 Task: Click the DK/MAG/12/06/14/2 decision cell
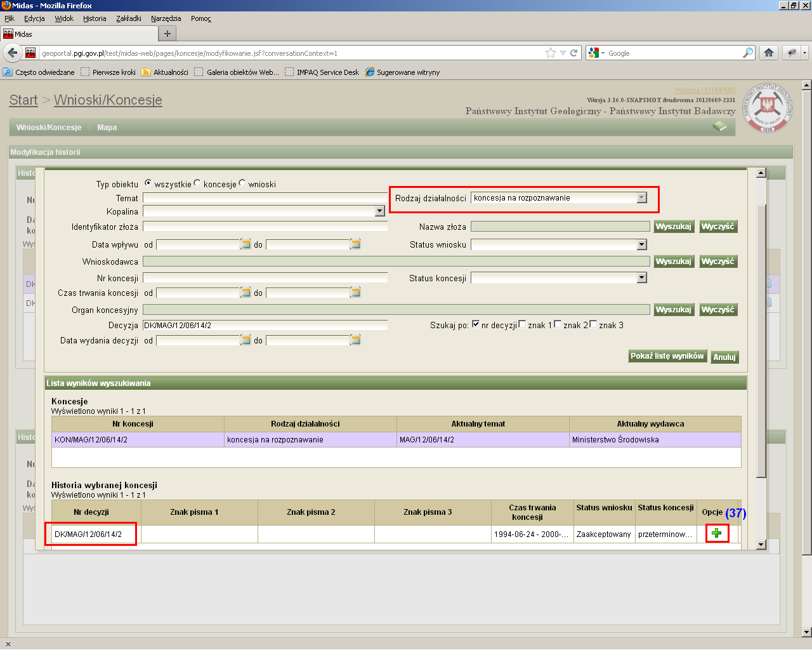[96, 534]
